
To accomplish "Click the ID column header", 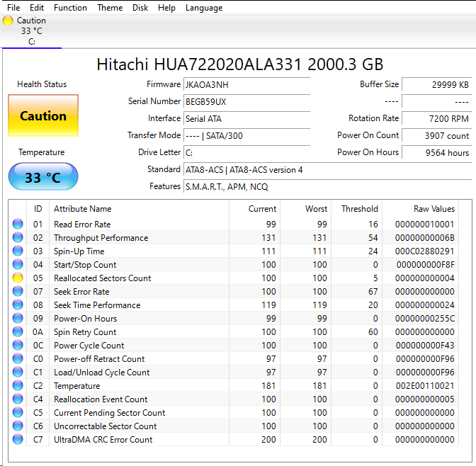I will 38,209.
